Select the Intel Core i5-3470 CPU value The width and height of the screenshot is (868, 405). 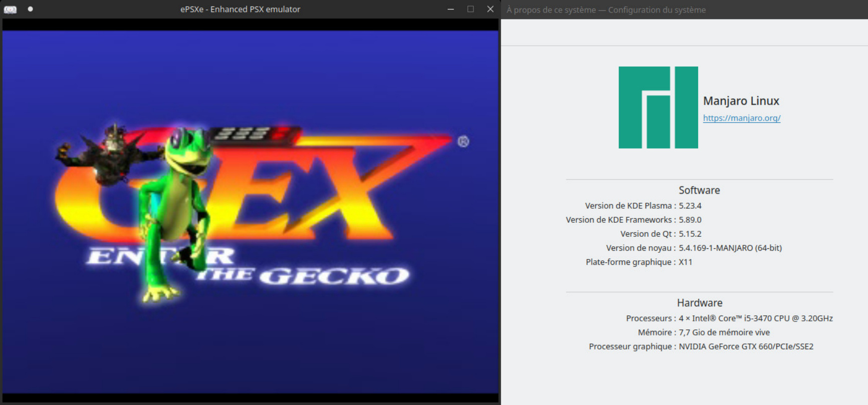(756, 318)
